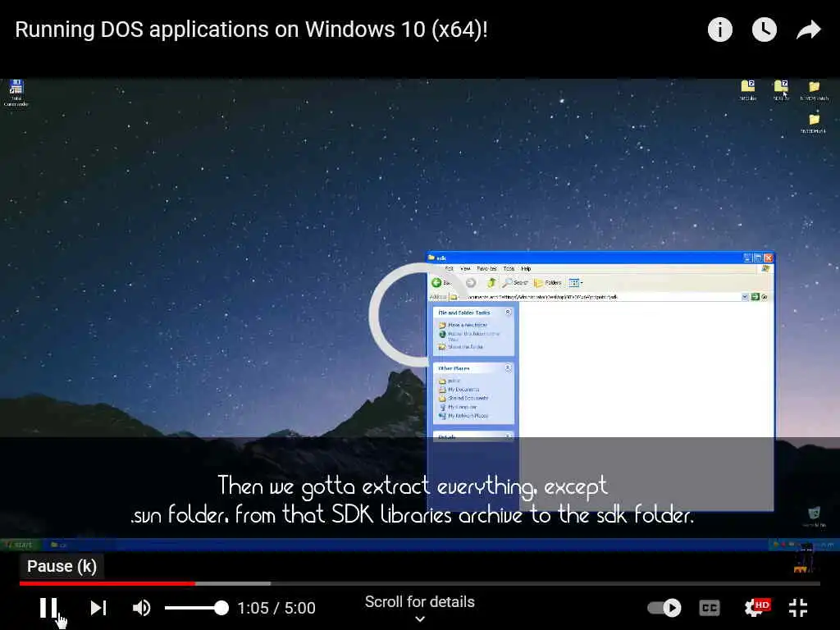The image size is (840, 630).
Task: Seek within the red progress bar
Action: 107,583
